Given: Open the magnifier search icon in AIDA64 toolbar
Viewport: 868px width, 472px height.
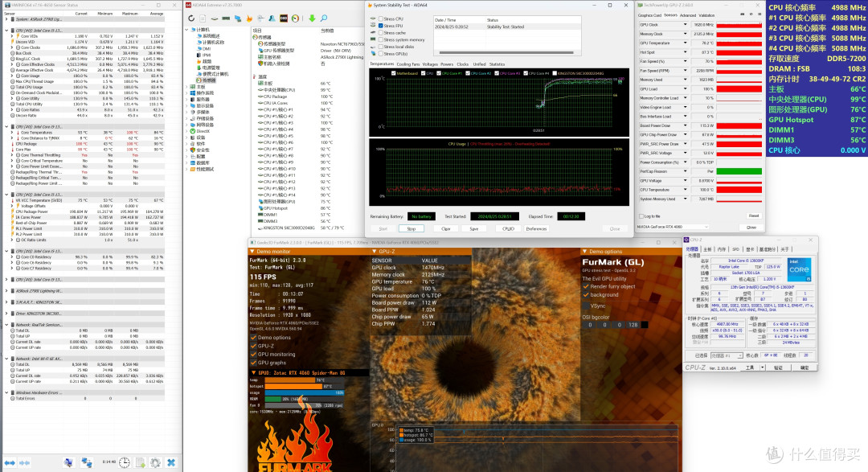Looking at the screenshot, I should click(x=324, y=18).
